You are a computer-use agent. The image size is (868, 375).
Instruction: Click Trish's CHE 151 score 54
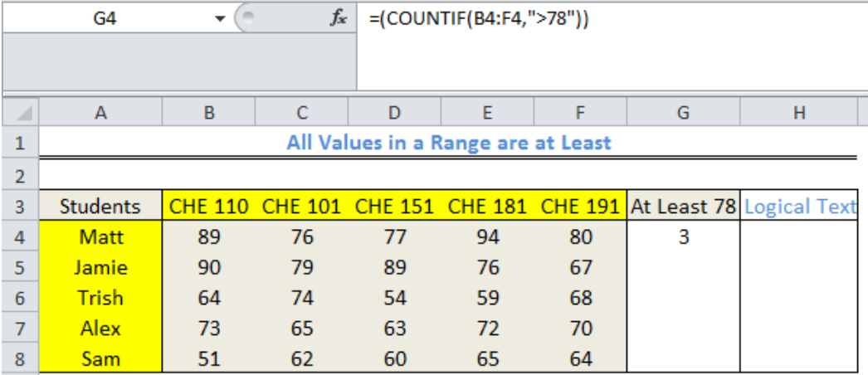pos(394,299)
